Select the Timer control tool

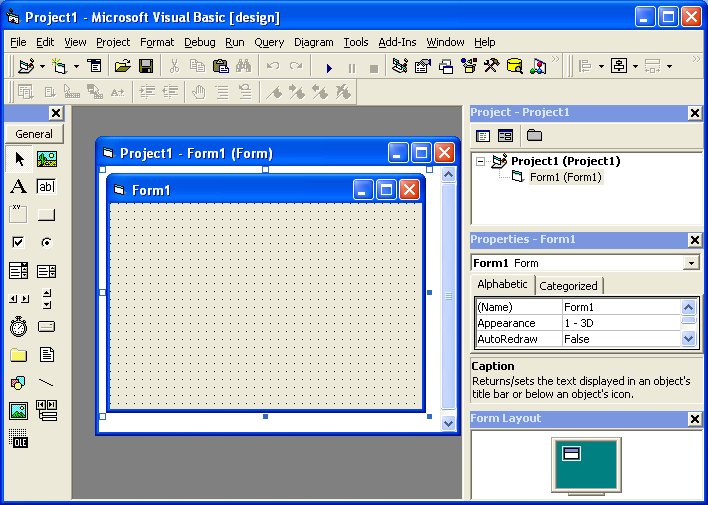(19, 327)
